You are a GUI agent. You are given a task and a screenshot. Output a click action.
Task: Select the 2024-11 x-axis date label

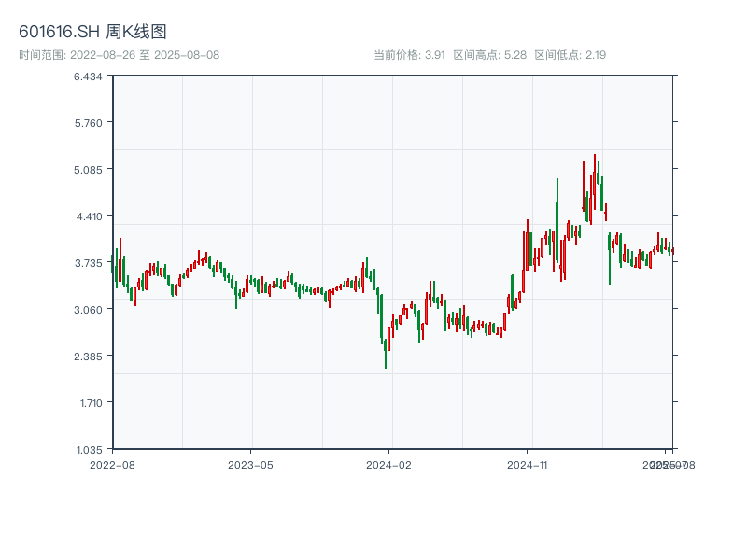(528, 464)
